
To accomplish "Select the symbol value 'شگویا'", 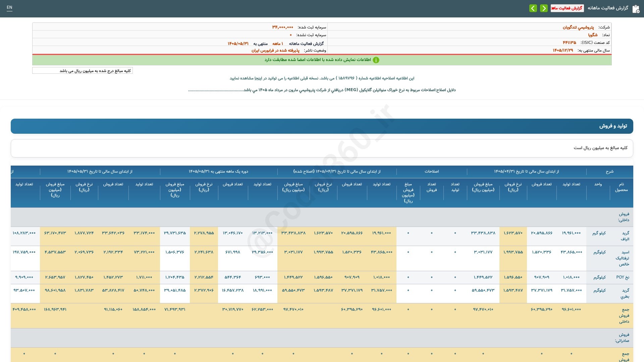I will (x=593, y=35).
